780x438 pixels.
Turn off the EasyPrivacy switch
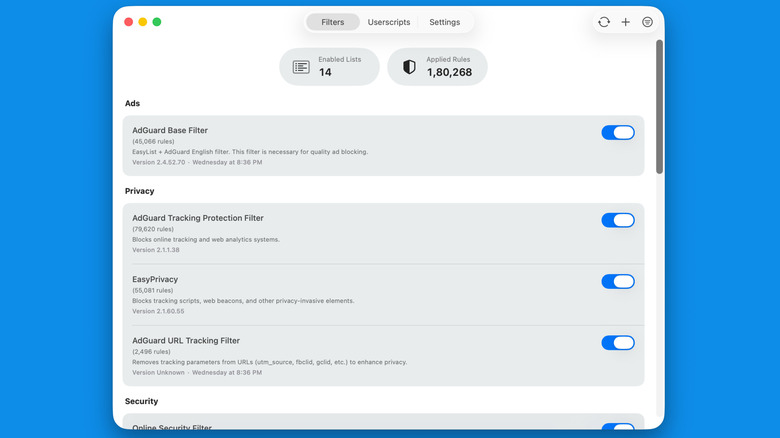click(618, 281)
